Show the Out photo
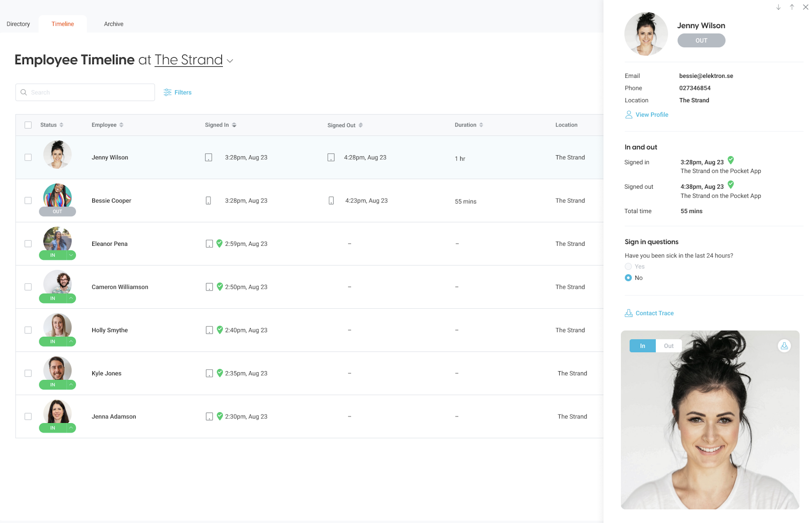The height and width of the screenshot is (523, 812). pyautogui.click(x=669, y=346)
